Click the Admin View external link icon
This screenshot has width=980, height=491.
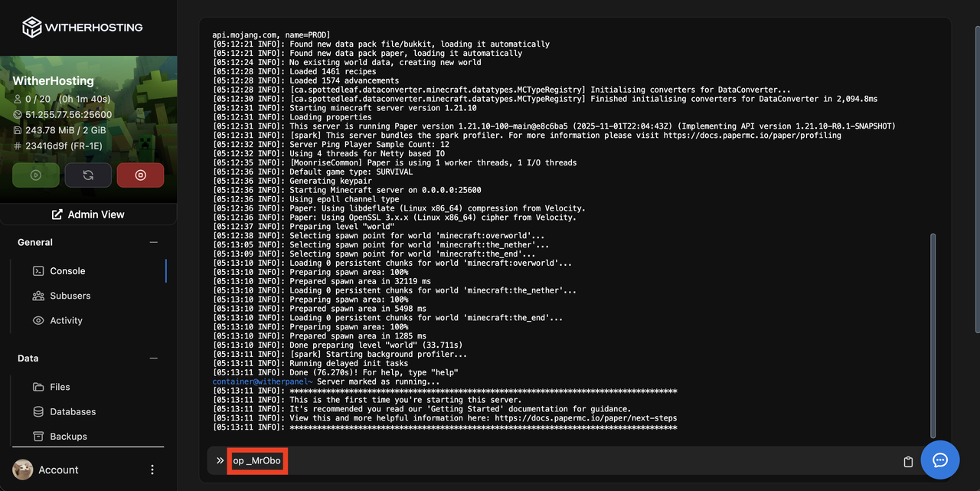[x=57, y=214]
